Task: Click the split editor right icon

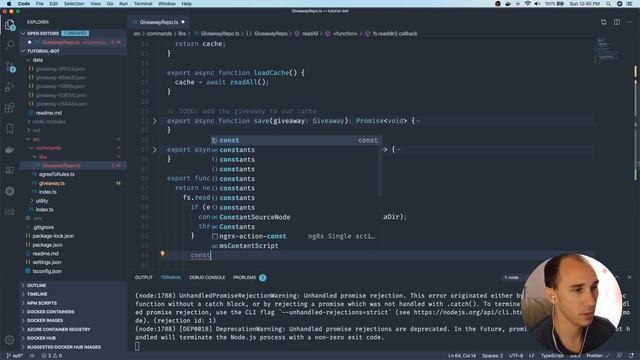Action: (617, 22)
